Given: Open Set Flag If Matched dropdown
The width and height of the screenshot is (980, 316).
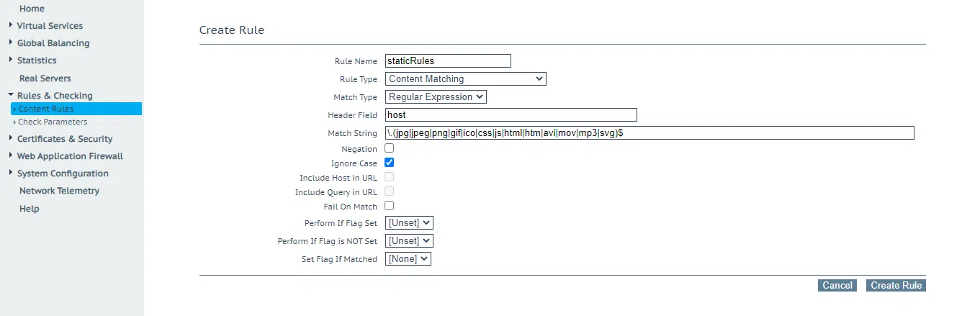Looking at the screenshot, I should coord(408,258).
